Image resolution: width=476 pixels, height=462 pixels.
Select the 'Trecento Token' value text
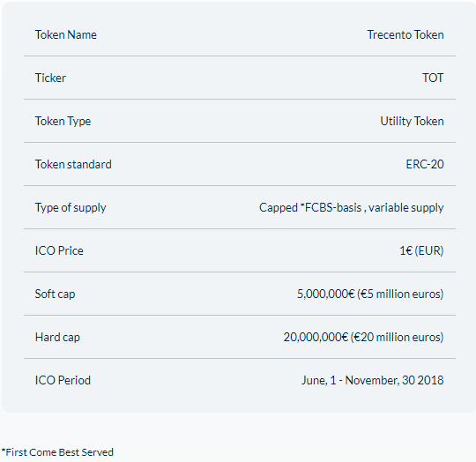[x=405, y=34]
